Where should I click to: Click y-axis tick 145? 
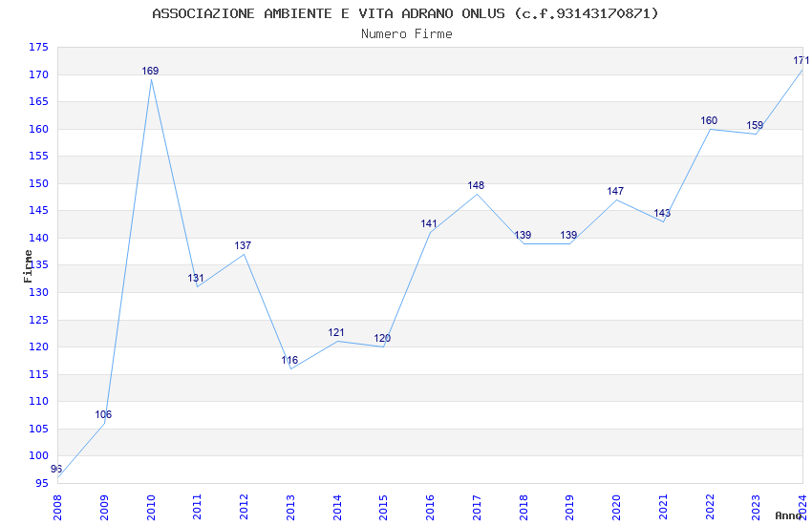coord(38,211)
